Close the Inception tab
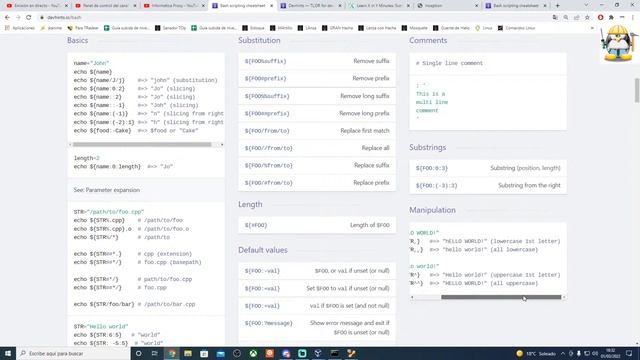Viewport: 640px width, 360px height. (476, 6)
